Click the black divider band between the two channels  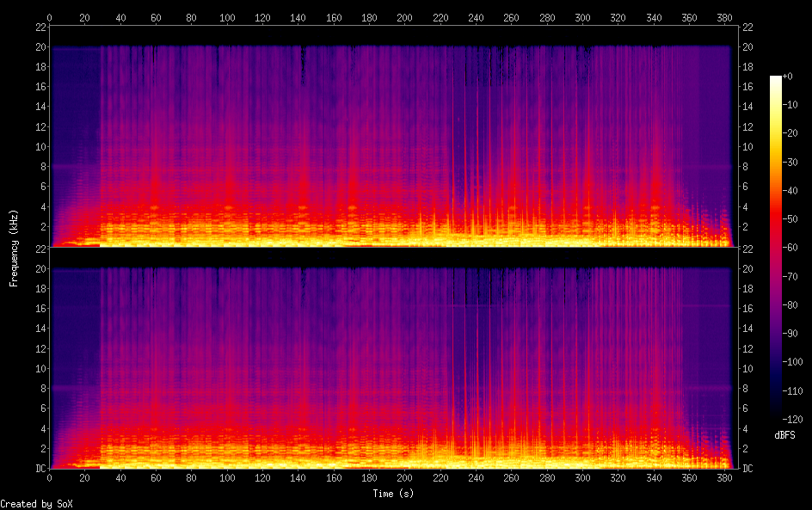(x=394, y=256)
